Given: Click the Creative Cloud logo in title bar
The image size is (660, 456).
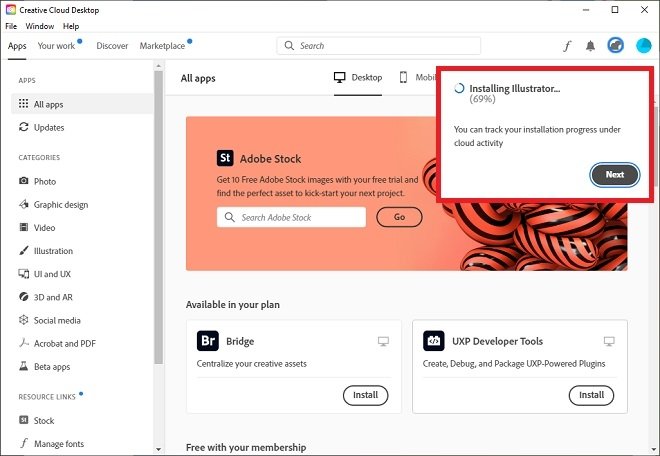Looking at the screenshot, I should click(x=11, y=10).
